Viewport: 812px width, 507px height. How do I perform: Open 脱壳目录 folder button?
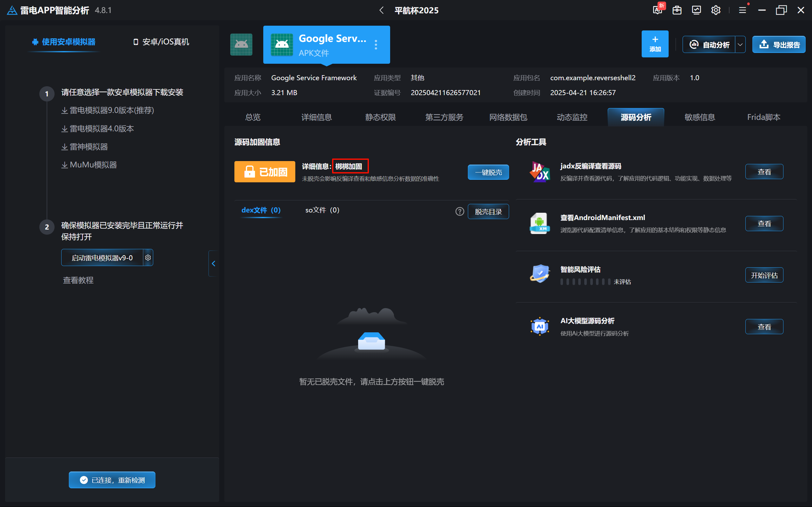pos(488,211)
